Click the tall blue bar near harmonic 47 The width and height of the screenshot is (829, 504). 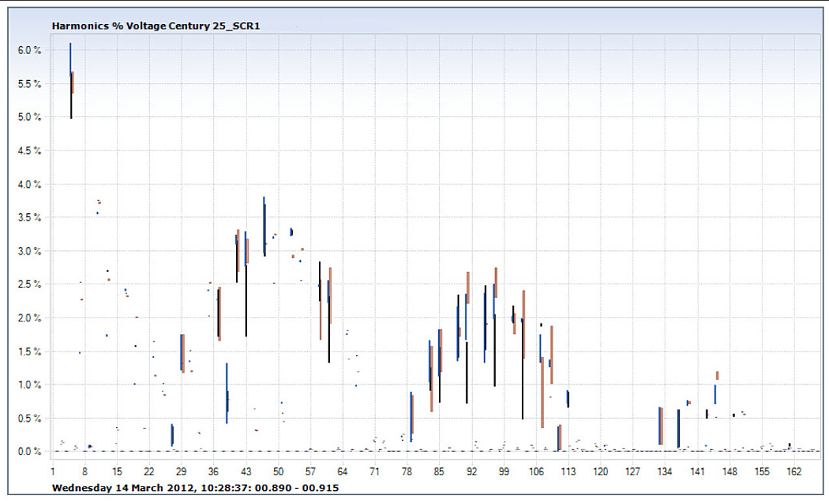(x=264, y=226)
